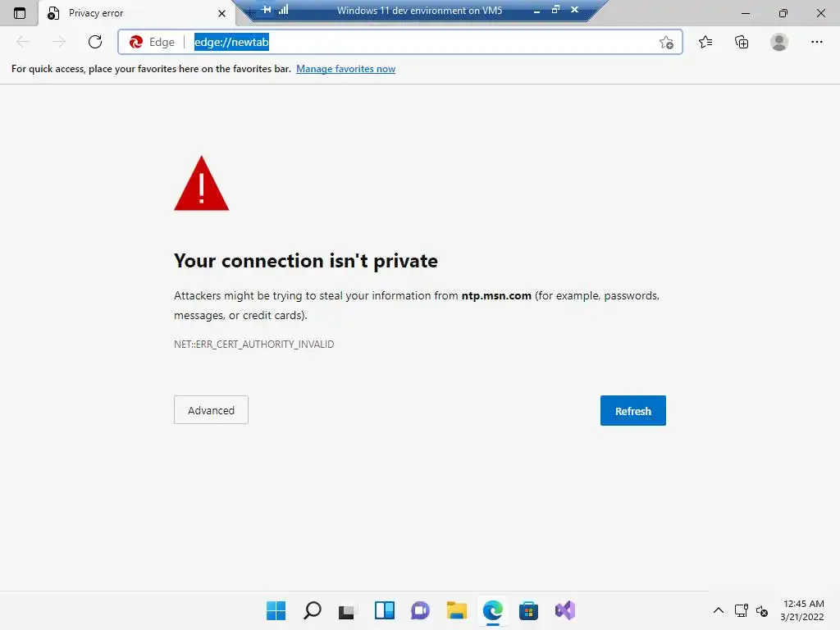Screen dimensions: 840x630
Task: Click the back navigation arrow
Action: [x=23, y=42]
